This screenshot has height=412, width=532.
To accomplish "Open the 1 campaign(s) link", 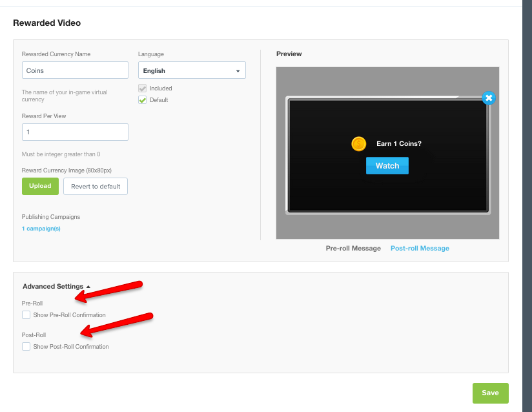I will tap(41, 229).
